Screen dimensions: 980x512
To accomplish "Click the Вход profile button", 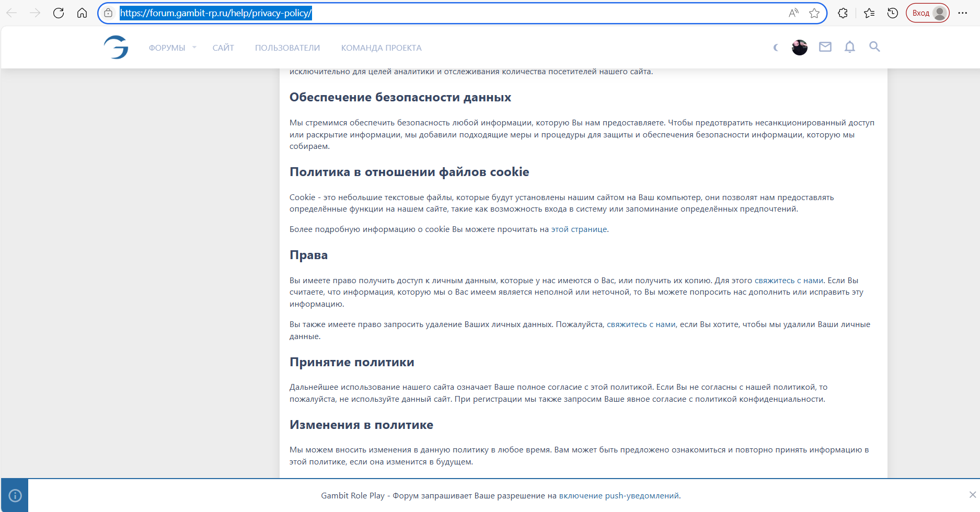I will pos(928,13).
